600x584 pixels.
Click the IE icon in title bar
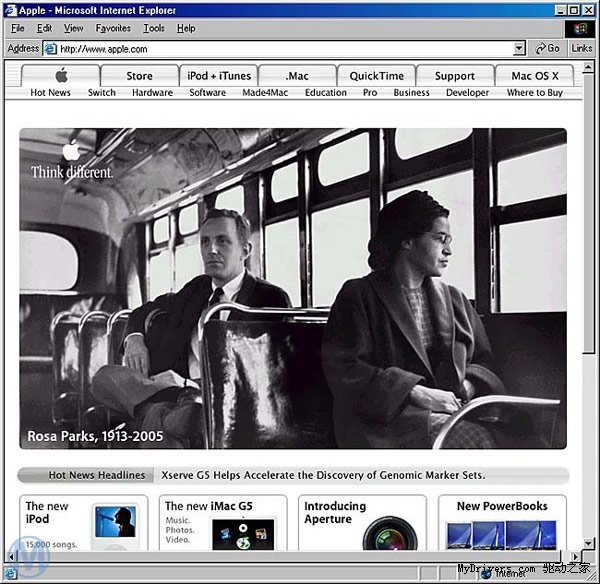point(10,10)
